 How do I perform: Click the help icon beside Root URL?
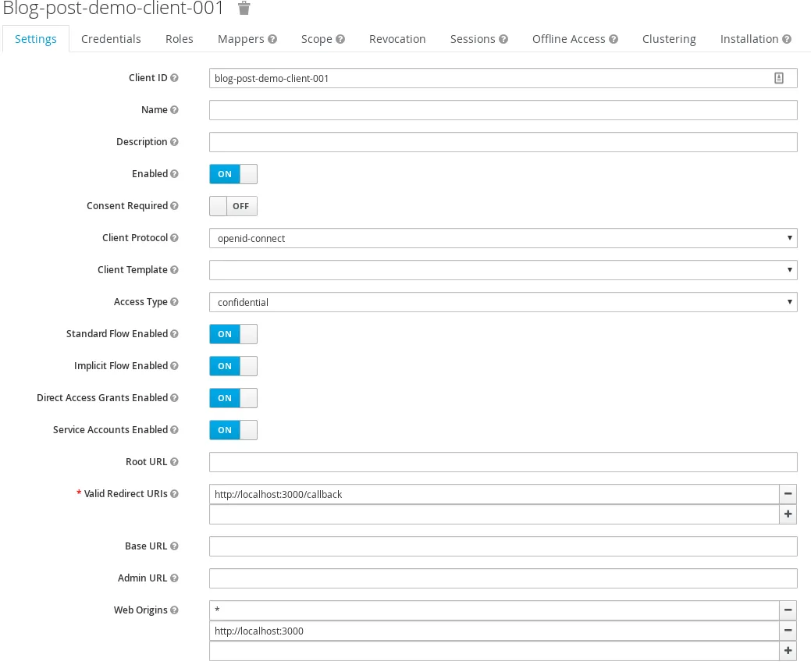click(174, 462)
